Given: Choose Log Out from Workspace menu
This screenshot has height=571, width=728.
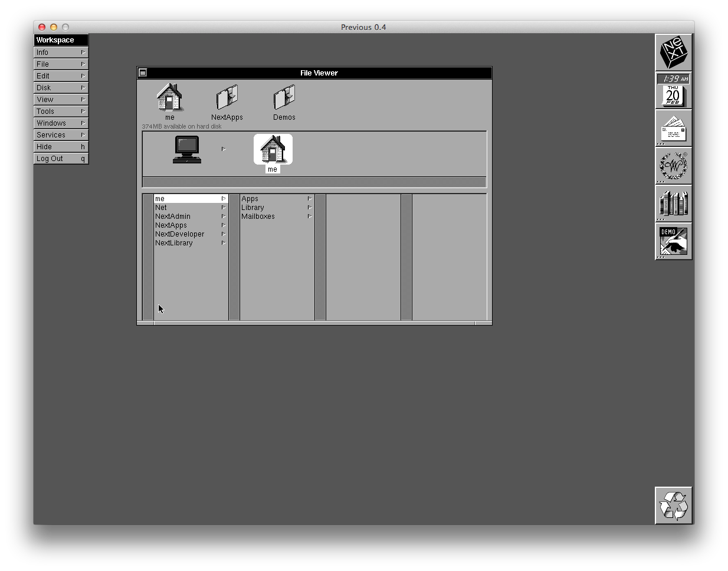Looking at the screenshot, I should click(61, 158).
